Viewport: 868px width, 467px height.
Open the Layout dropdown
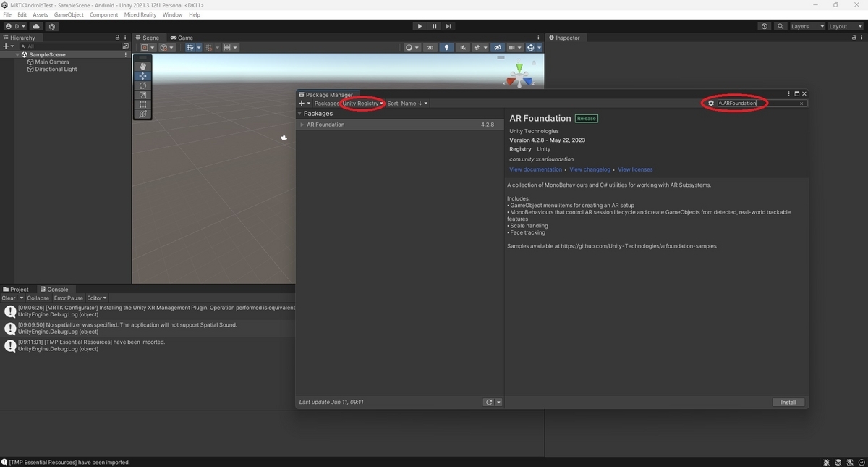coord(845,26)
